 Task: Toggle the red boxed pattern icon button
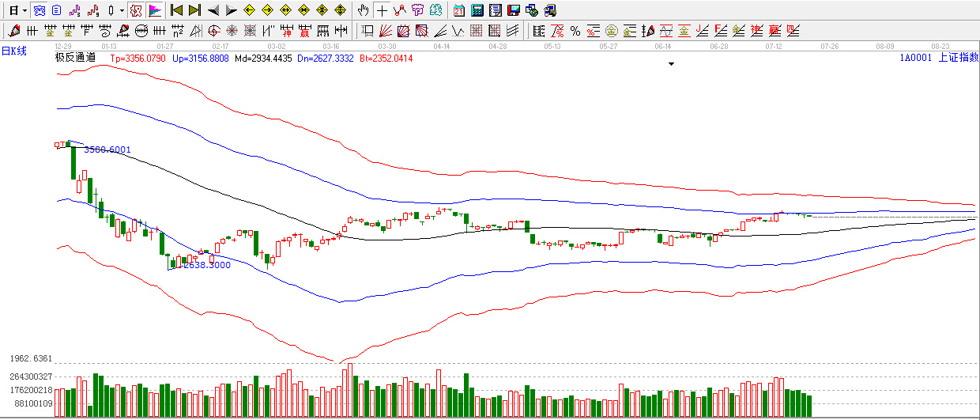[135, 10]
